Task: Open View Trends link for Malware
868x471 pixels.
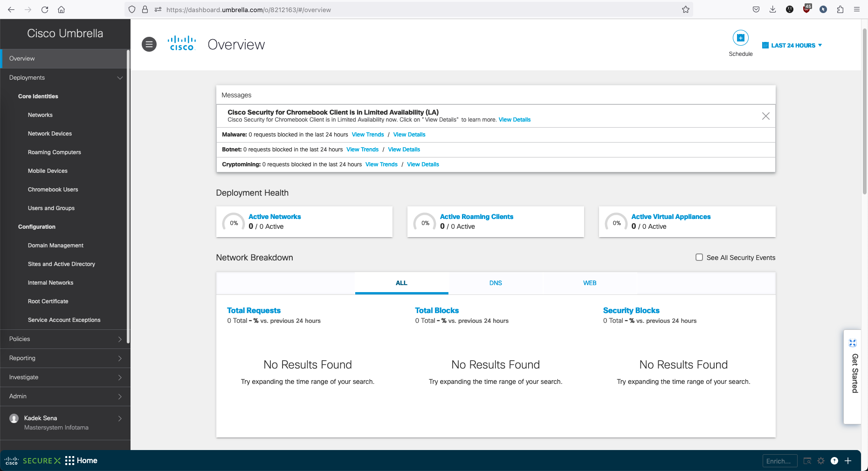Action: coord(368,135)
